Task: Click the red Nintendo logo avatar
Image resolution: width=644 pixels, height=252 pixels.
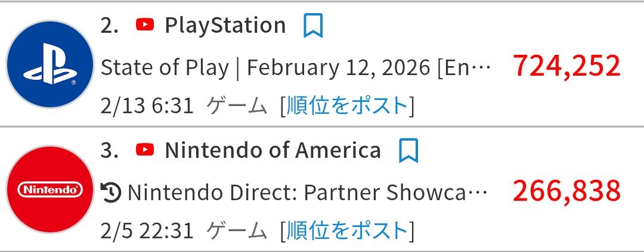Action: (x=50, y=189)
